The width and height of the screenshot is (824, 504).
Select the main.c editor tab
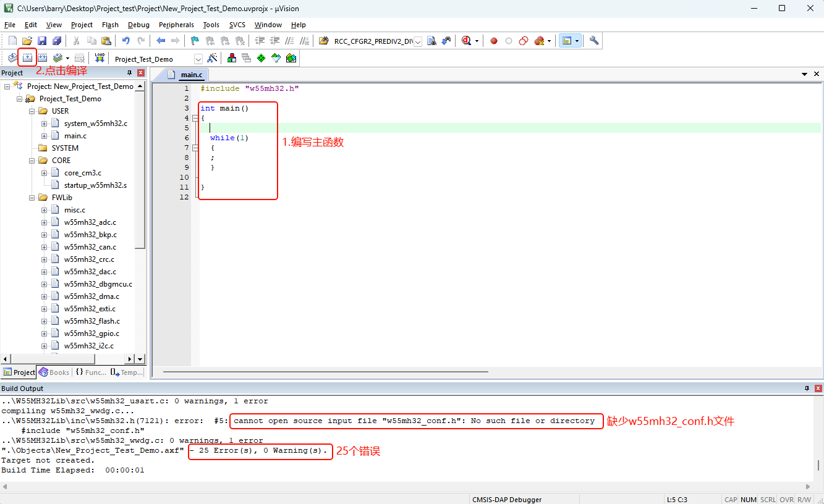click(x=191, y=75)
